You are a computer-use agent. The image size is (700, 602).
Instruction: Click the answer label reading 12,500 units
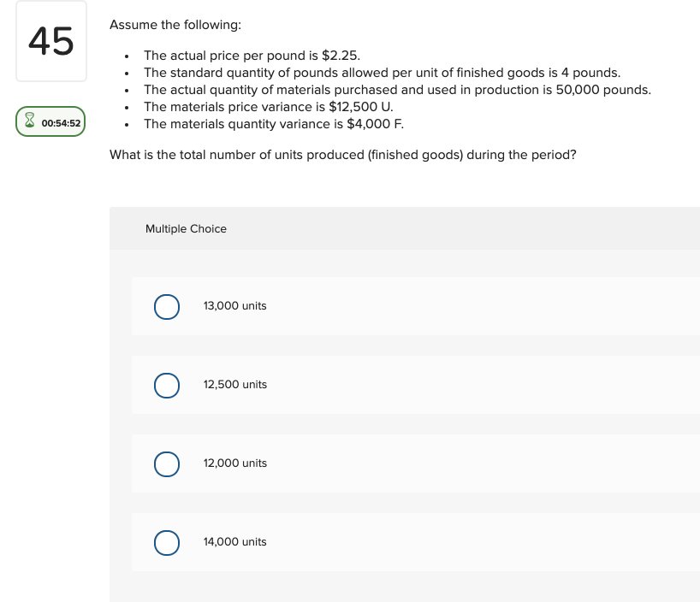click(x=234, y=385)
